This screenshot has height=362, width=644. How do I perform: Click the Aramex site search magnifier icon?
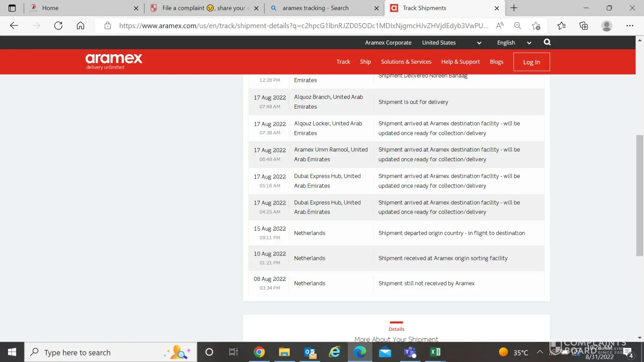pos(547,42)
